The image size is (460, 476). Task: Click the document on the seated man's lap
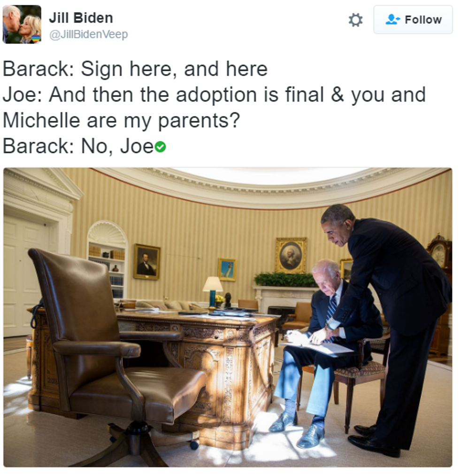[x=322, y=348]
